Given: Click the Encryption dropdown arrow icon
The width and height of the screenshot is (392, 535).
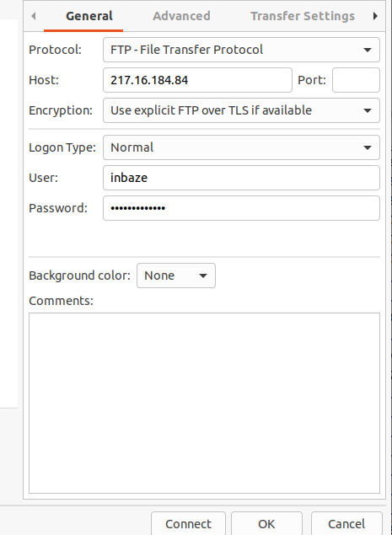Looking at the screenshot, I should point(368,111).
